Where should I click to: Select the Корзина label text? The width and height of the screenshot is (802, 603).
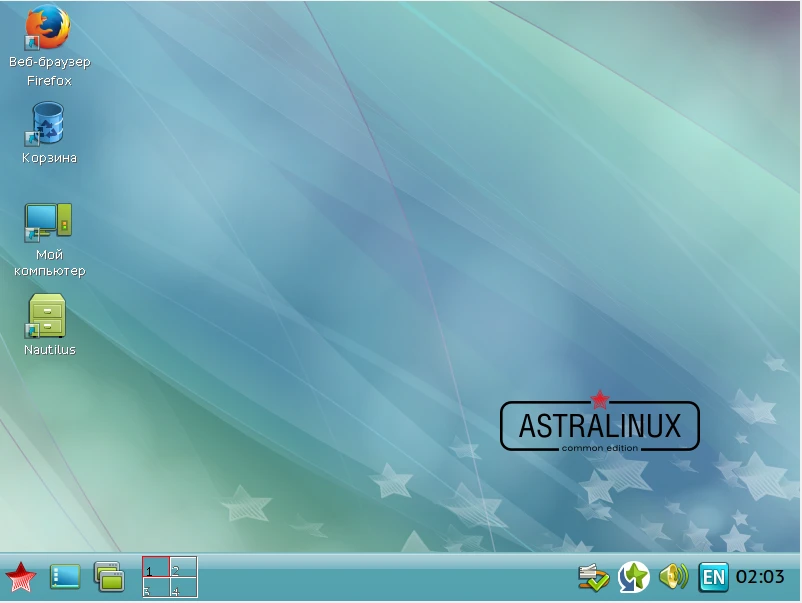point(50,158)
